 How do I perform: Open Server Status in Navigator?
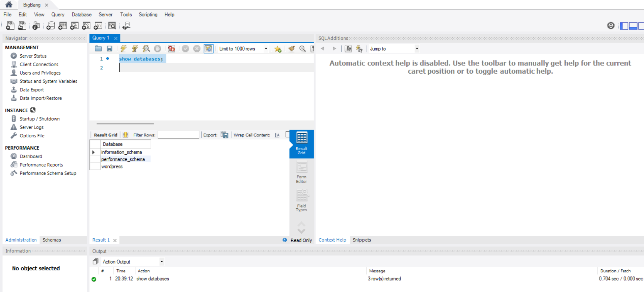tap(33, 56)
